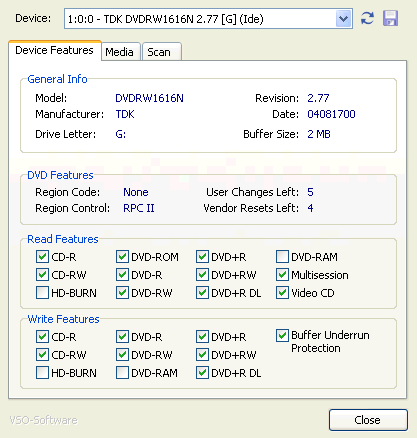The image size is (417, 438).
Task: Toggle Read Features DVD+RW checkbox
Action: tap(202, 275)
